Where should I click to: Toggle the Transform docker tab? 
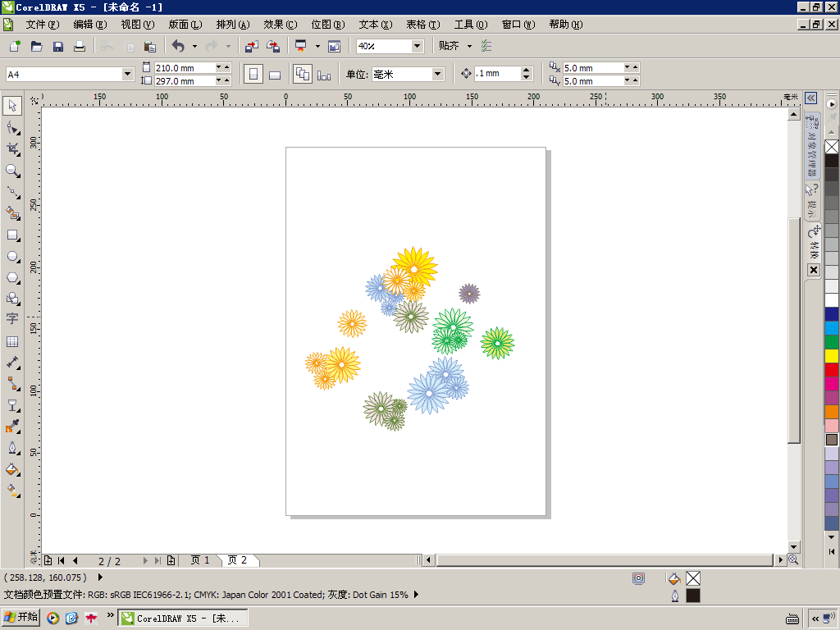pyautogui.click(x=814, y=243)
